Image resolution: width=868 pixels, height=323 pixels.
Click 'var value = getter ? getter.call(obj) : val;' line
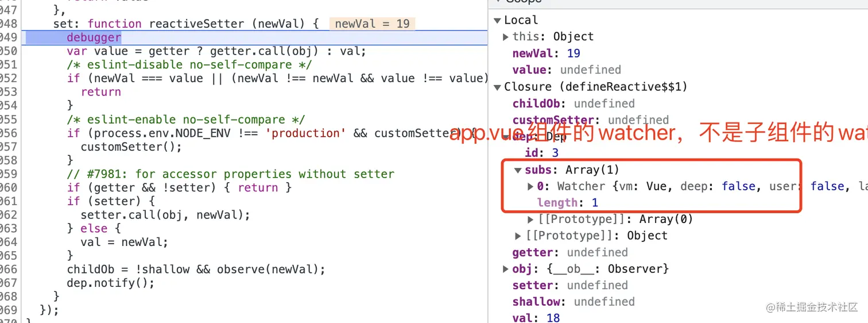click(x=216, y=51)
